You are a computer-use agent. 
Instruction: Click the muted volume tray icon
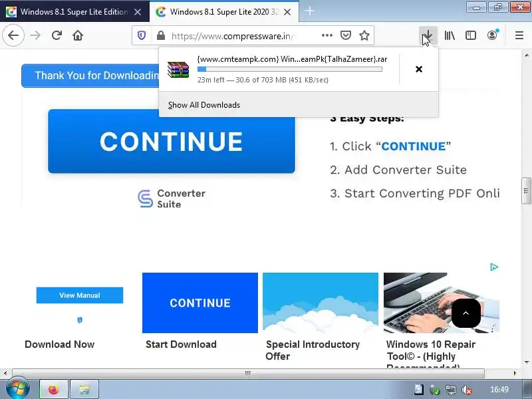(x=467, y=390)
